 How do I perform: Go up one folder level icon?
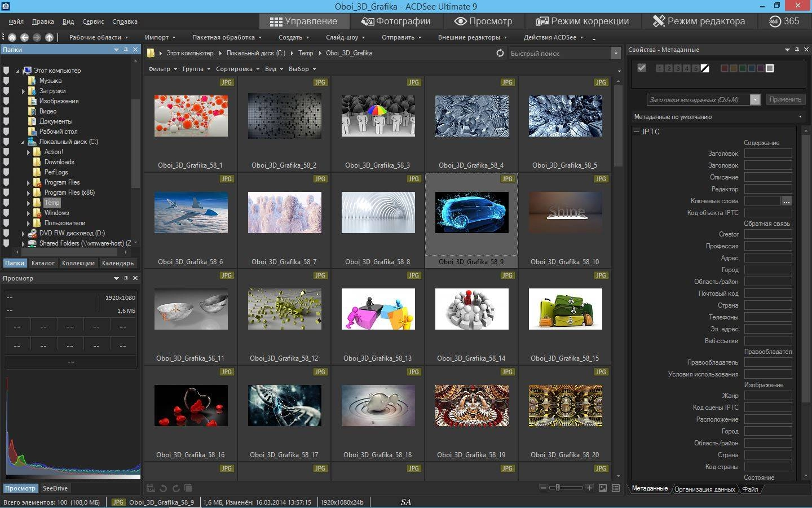49,37
